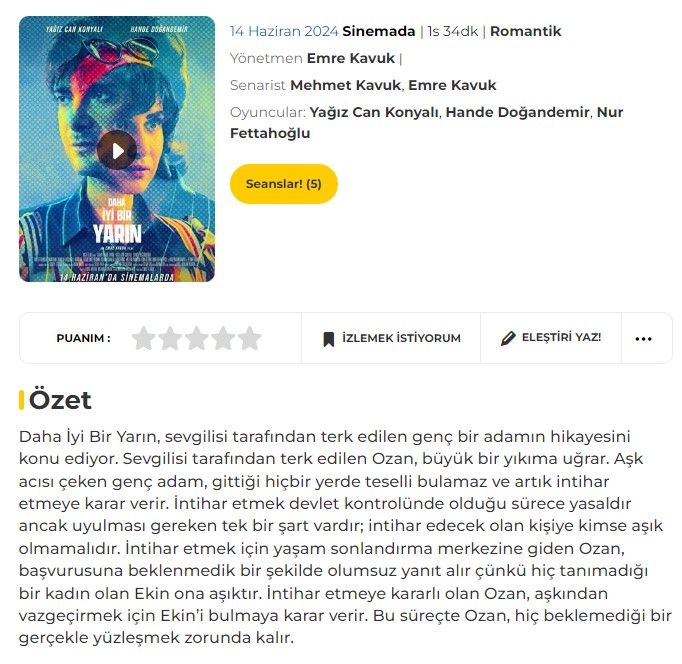Write a review with ELEŞTİRİ YAZ!
Screen dimensions: 682x664
click(x=562, y=337)
